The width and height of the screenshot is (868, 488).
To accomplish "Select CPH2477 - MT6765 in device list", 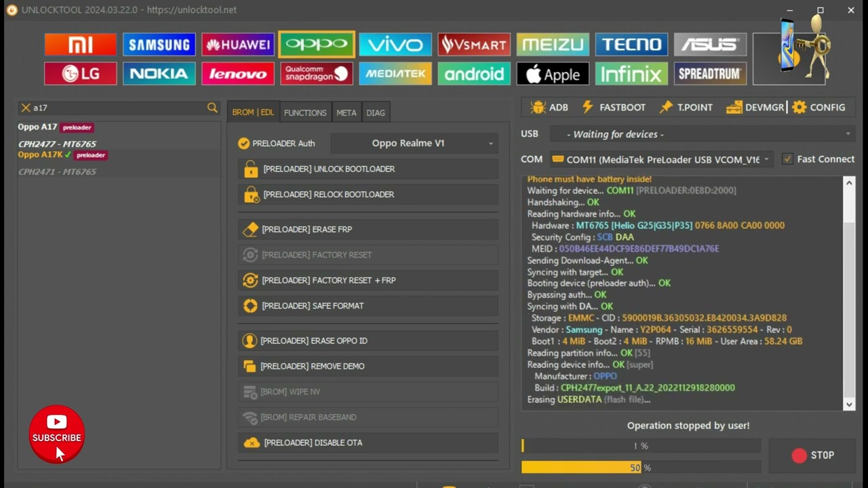I will point(57,144).
